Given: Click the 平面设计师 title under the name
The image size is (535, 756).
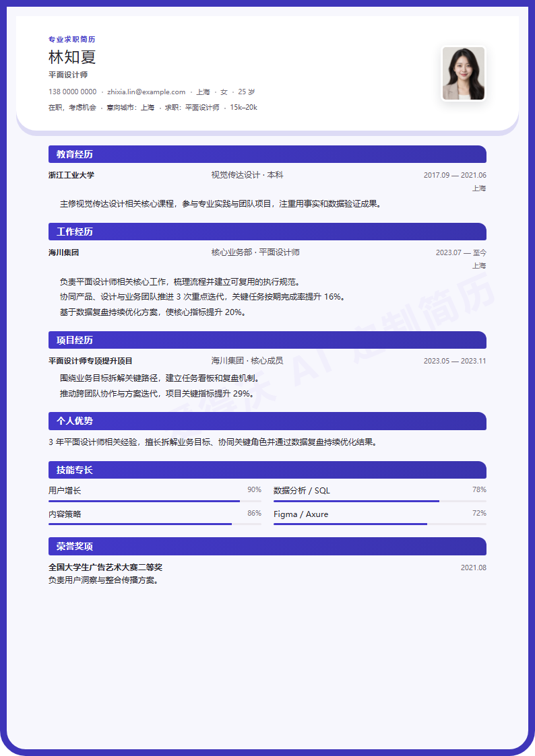Looking at the screenshot, I should pyautogui.click(x=68, y=75).
